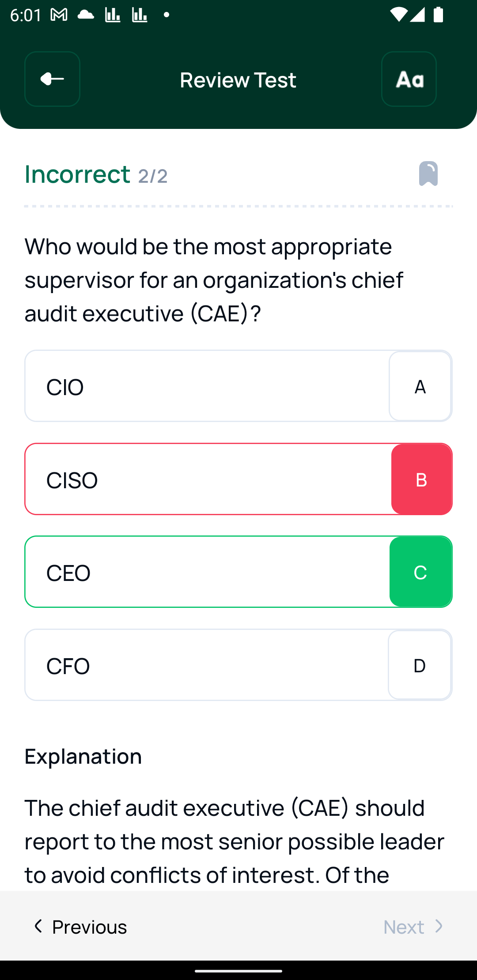Open Gmail notification icon in status bar

click(x=59, y=15)
